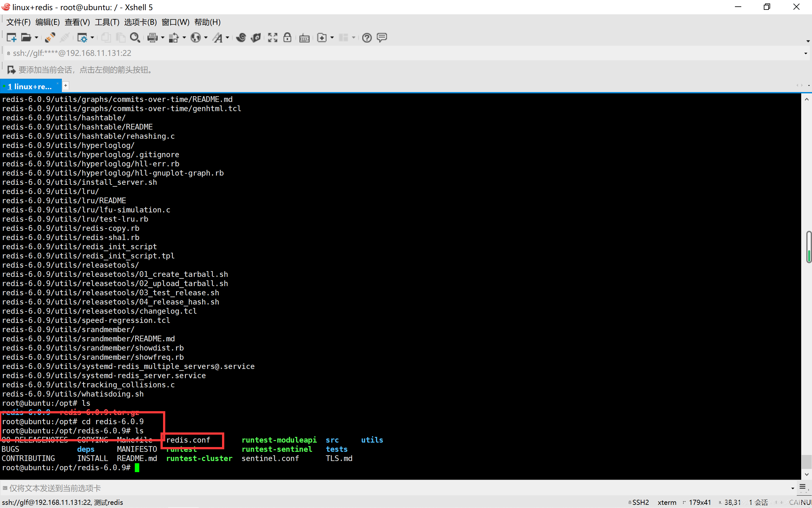Open Help question mark icon
The image size is (812, 508).
point(367,37)
